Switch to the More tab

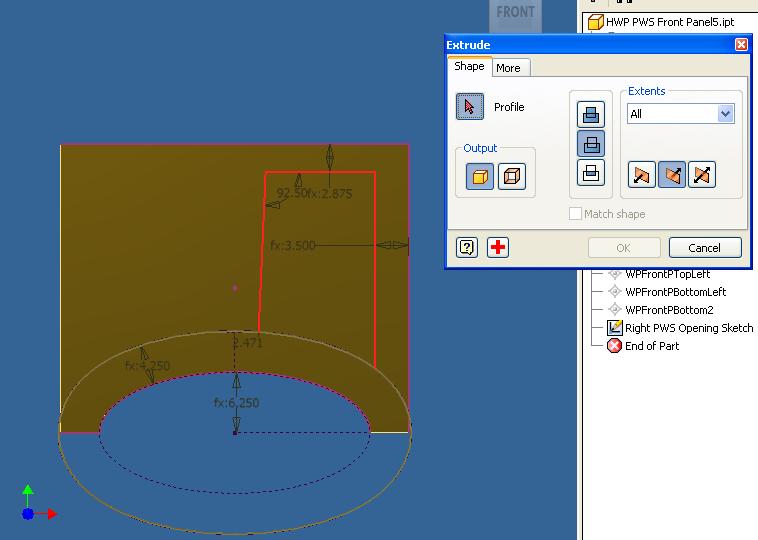(509, 68)
